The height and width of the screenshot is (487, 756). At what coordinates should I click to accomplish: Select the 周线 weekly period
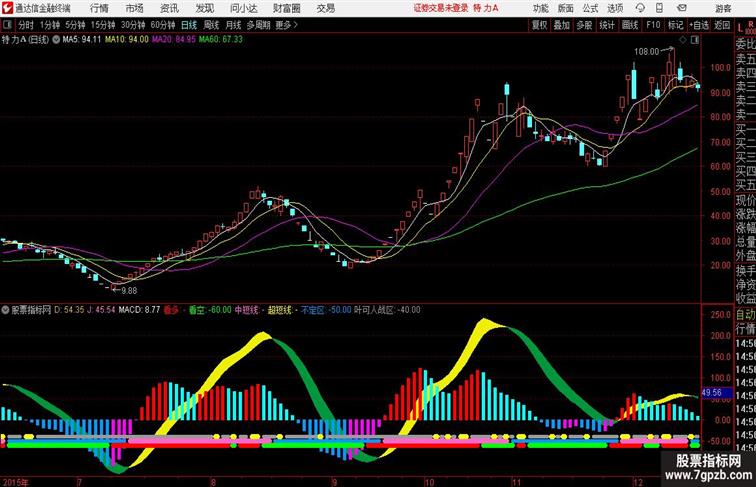click(211, 25)
